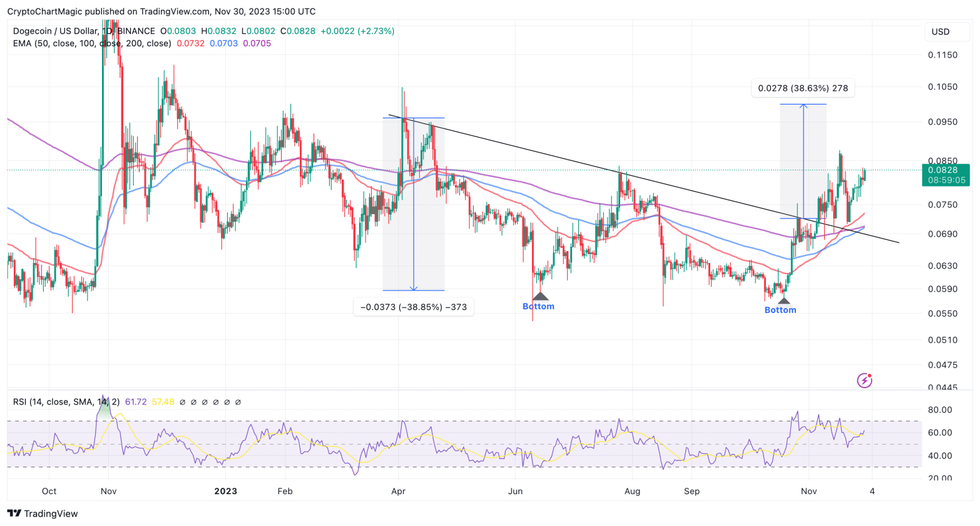Click the purple EMA value 0.0705

coord(257,43)
